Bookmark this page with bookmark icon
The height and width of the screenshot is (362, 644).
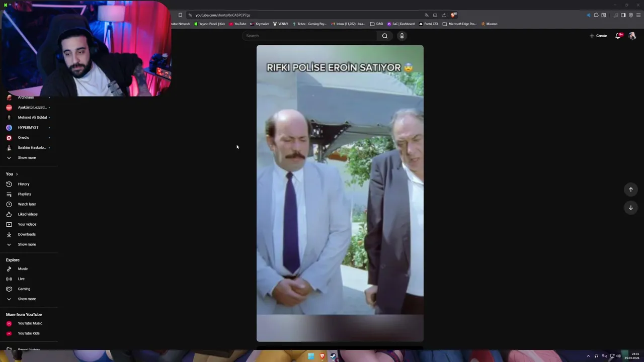(180, 15)
